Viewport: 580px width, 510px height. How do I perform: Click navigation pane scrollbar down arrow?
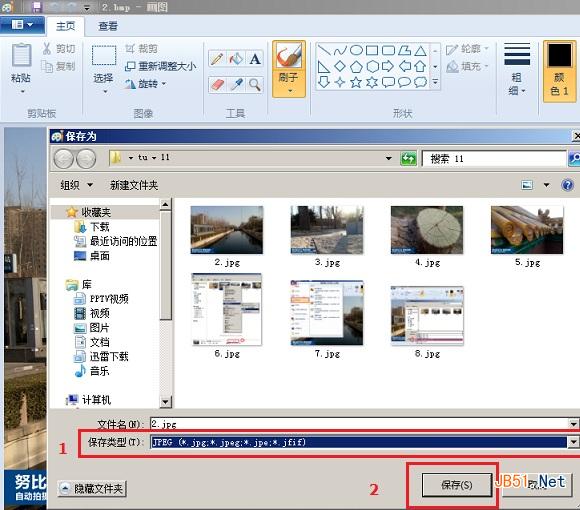tap(165, 402)
